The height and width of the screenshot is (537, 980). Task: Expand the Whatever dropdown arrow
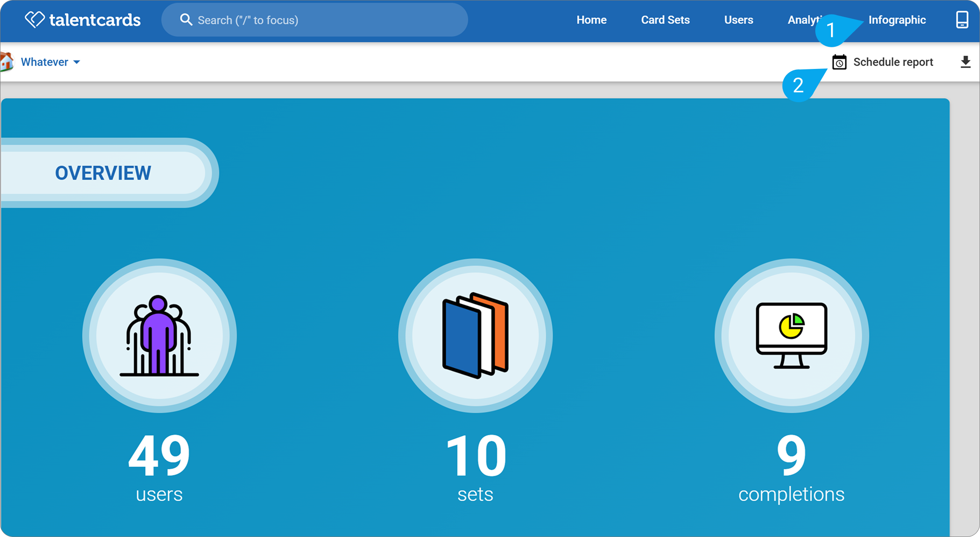(77, 62)
